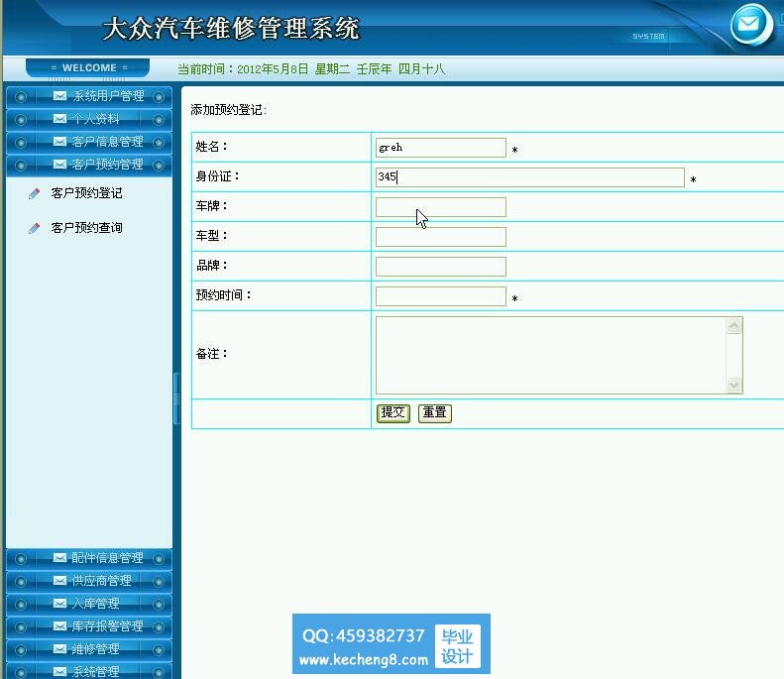Click the envelope icon beside 供应商管理
The image size is (784, 679).
click(60, 581)
